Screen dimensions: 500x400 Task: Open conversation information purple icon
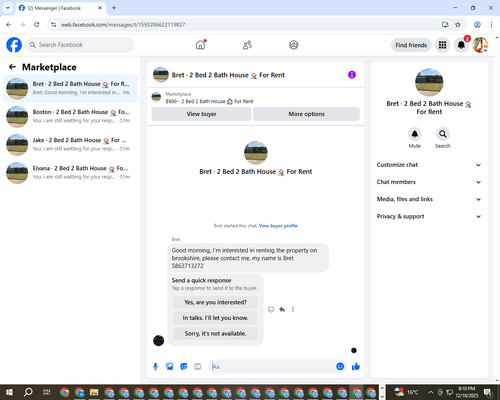(x=352, y=75)
